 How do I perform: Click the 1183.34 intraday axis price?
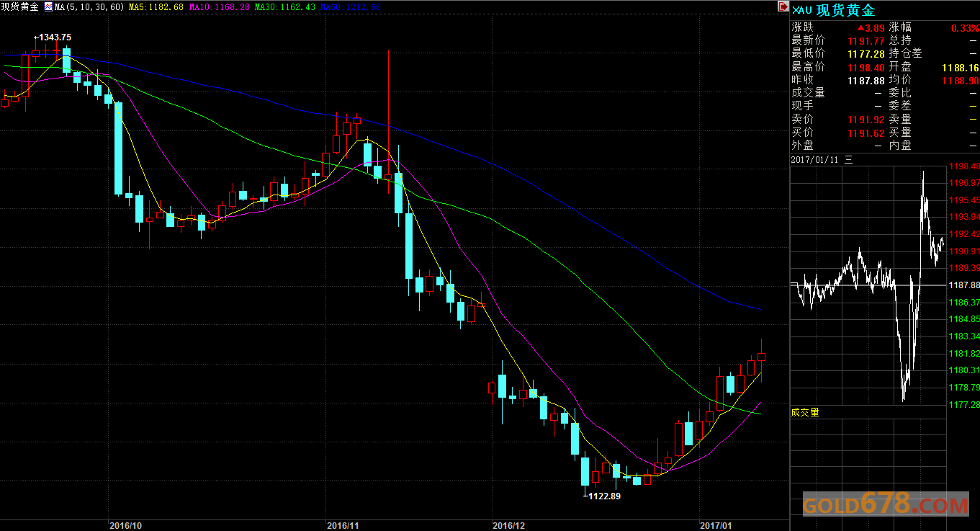pyautogui.click(x=964, y=336)
